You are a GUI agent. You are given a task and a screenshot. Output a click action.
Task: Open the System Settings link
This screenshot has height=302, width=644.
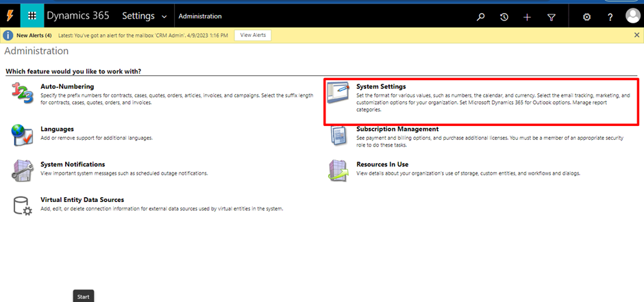click(x=381, y=86)
